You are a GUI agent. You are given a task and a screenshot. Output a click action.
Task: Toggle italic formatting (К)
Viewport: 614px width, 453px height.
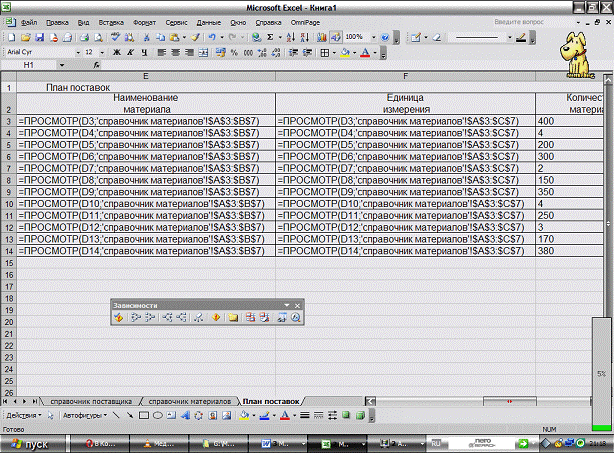coord(129,52)
